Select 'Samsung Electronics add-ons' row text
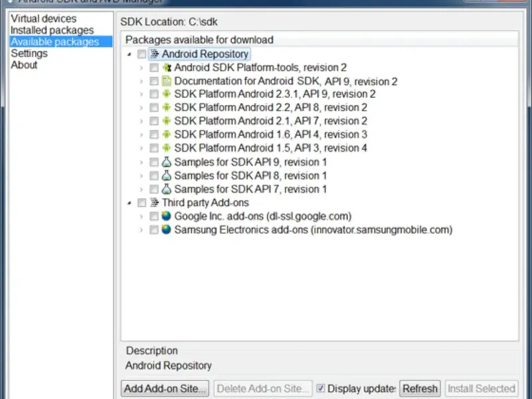The height and width of the screenshot is (399, 532). (x=313, y=229)
